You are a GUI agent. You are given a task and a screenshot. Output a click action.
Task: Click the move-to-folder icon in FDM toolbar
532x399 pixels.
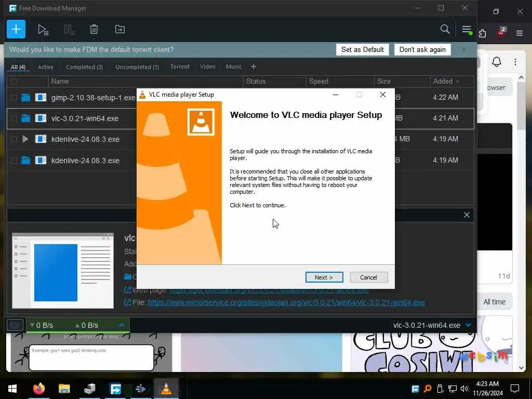[x=120, y=29]
